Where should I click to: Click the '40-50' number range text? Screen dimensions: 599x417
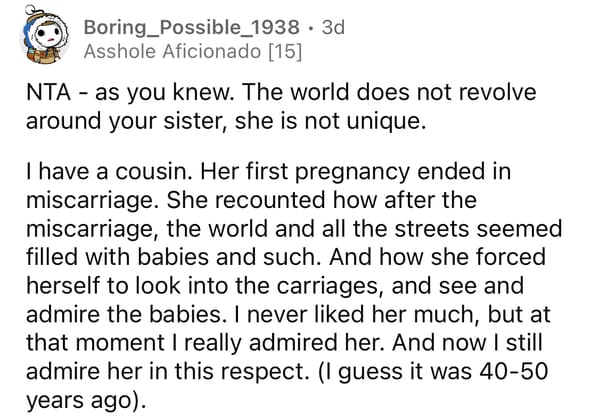pos(513,371)
